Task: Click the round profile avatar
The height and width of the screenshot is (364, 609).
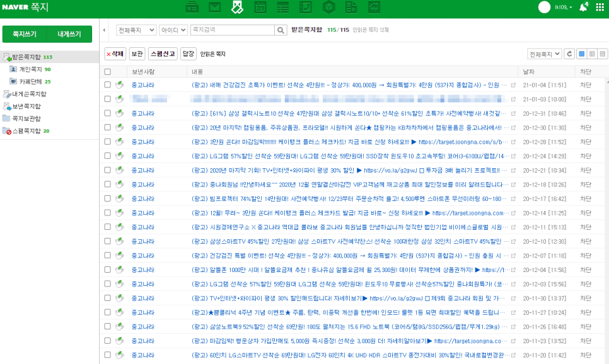Action: [x=544, y=7]
